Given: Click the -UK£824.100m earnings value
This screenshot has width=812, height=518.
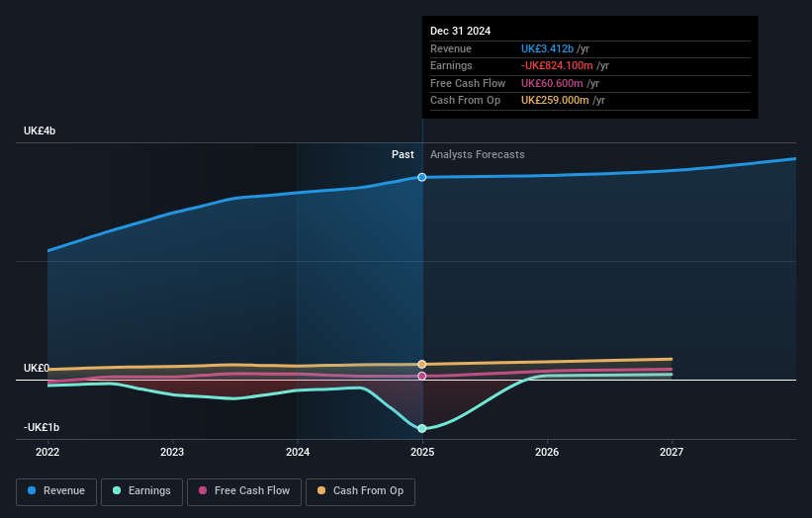Looking at the screenshot, I should tap(557, 65).
